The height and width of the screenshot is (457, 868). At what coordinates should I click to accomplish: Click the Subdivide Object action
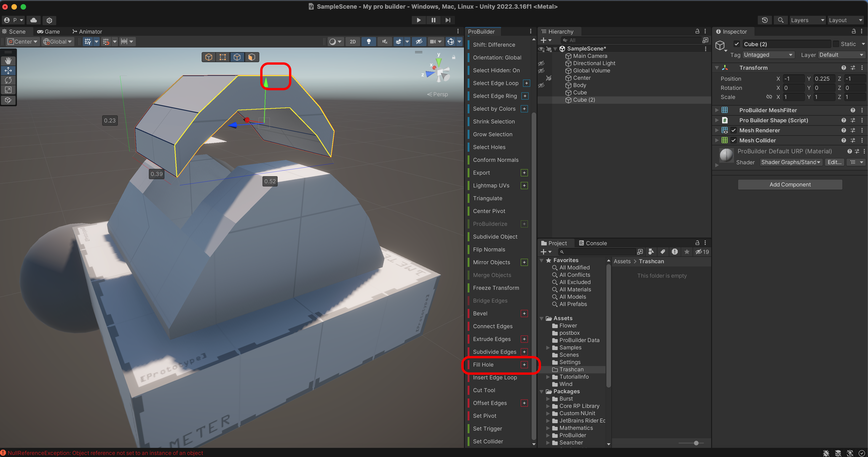pos(495,236)
